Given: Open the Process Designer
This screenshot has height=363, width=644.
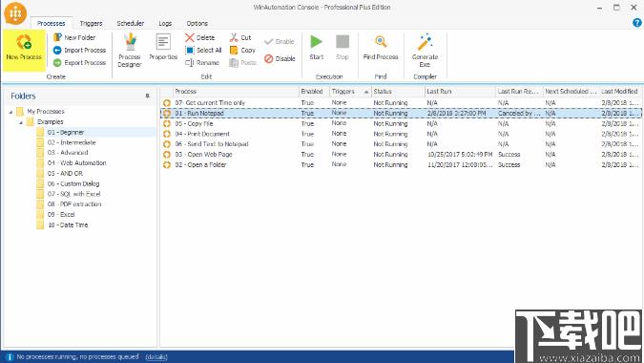Looking at the screenshot, I should pos(130,51).
